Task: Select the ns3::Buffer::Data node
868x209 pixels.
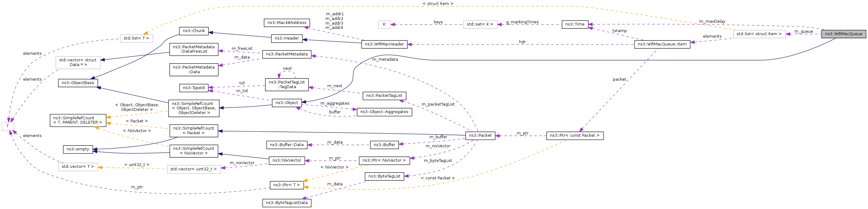Action: (x=287, y=145)
